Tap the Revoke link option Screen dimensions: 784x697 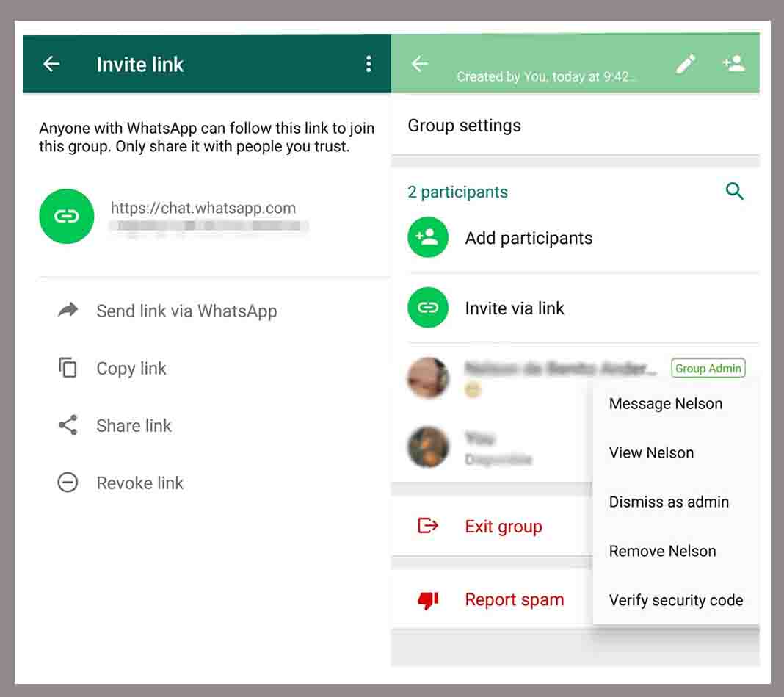pyautogui.click(x=140, y=483)
